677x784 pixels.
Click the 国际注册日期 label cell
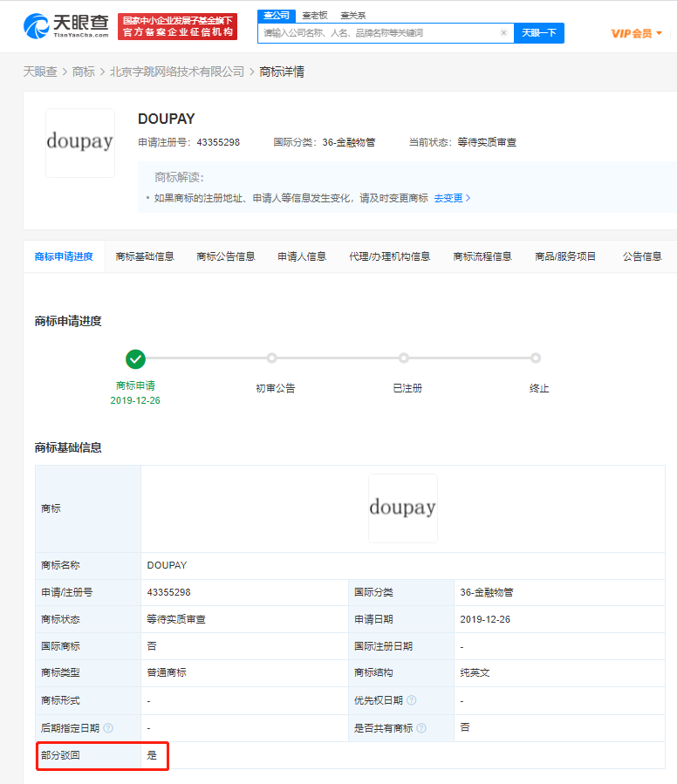coord(401,646)
